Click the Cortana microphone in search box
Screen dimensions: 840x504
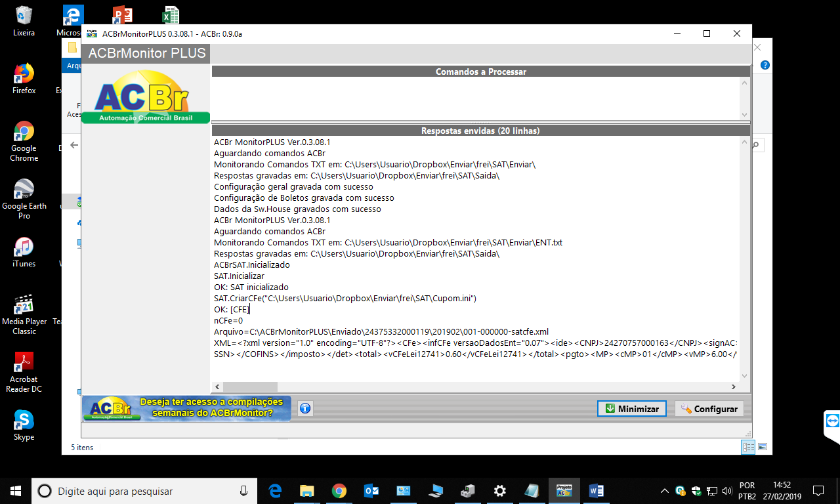click(x=244, y=491)
